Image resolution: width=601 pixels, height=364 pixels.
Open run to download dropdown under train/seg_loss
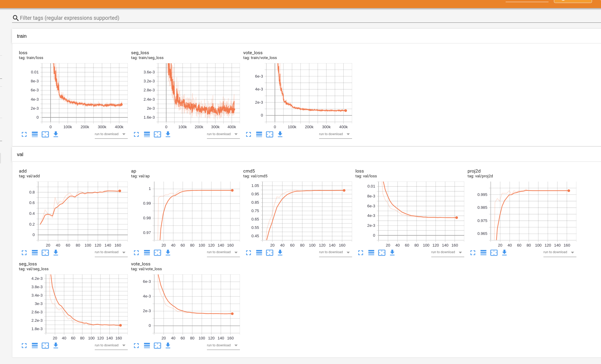pos(223,134)
